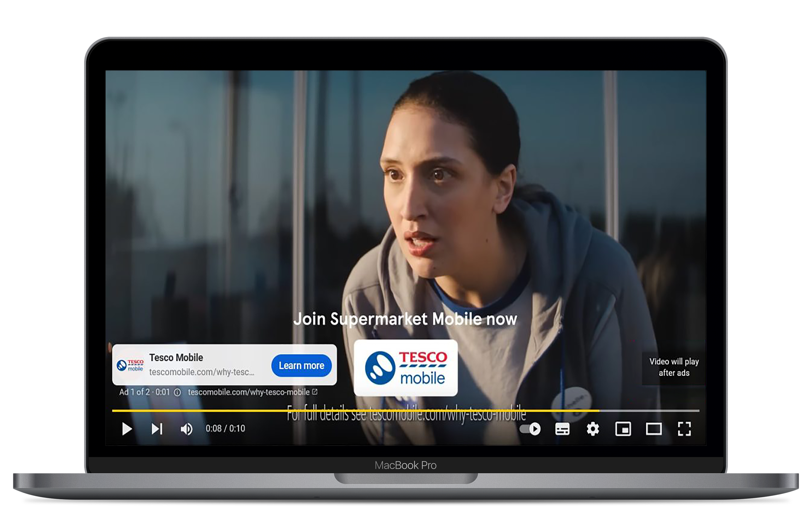Click the large Tesco mobile logo in video

tap(406, 368)
